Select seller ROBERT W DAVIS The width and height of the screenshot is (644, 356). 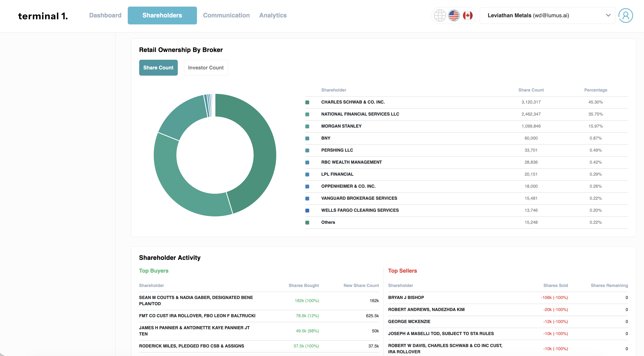[445, 348]
